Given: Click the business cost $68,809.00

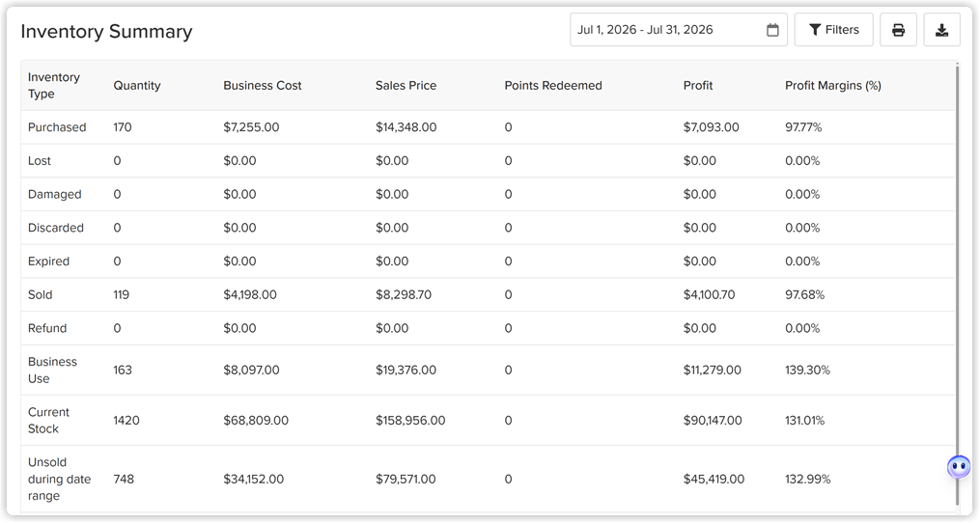Looking at the screenshot, I should tap(256, 421).
